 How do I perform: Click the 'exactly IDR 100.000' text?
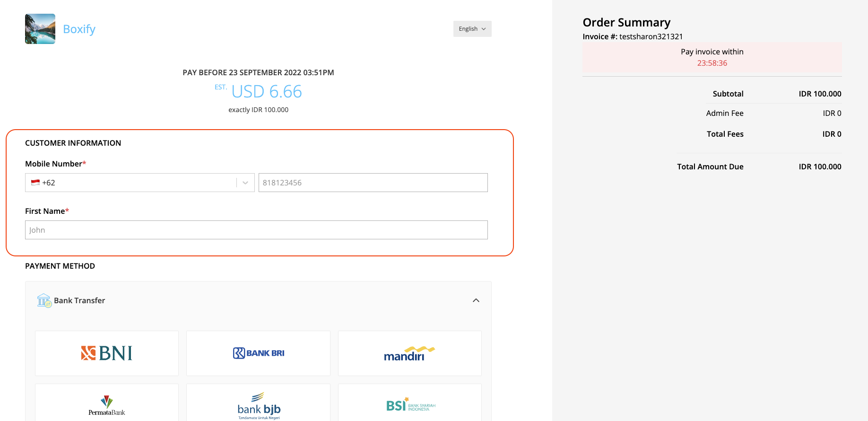click(x=258, y=110)
